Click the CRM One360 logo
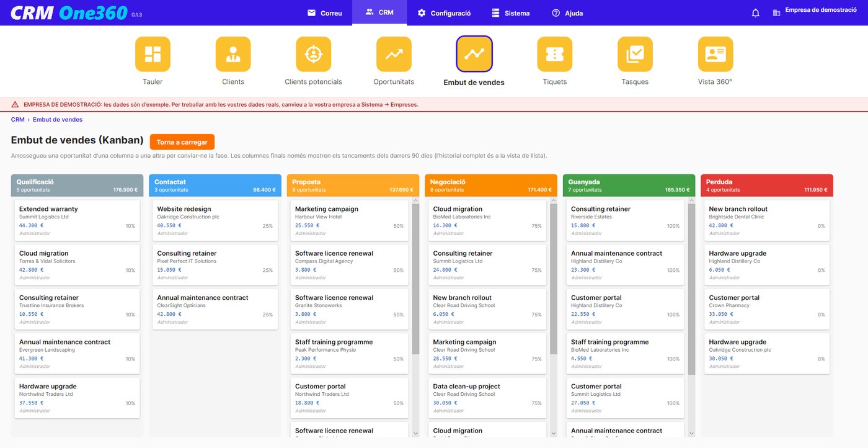 coord(69,12)
